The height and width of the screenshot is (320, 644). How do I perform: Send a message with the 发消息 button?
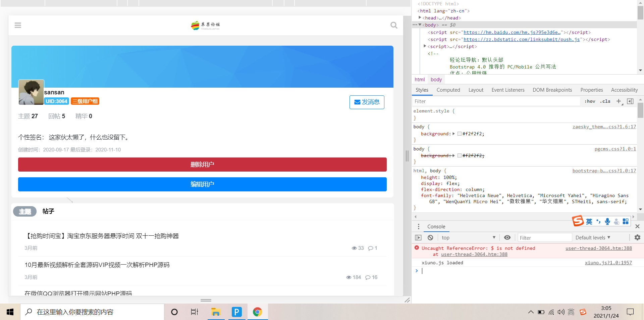coord(367,102)
